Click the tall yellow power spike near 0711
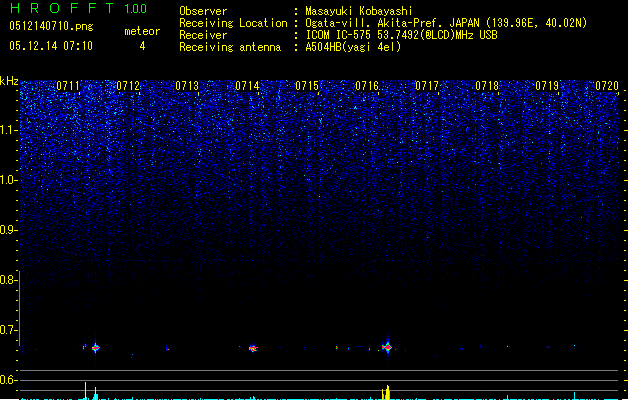This screenshot has width=629, height=400. pyautogui.click(x=85, y=390)
